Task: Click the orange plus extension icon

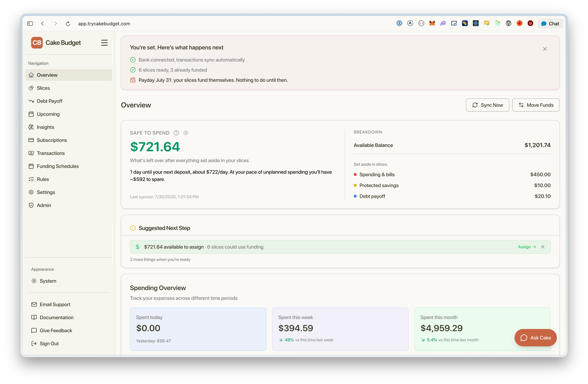Action: coord(519,23)
